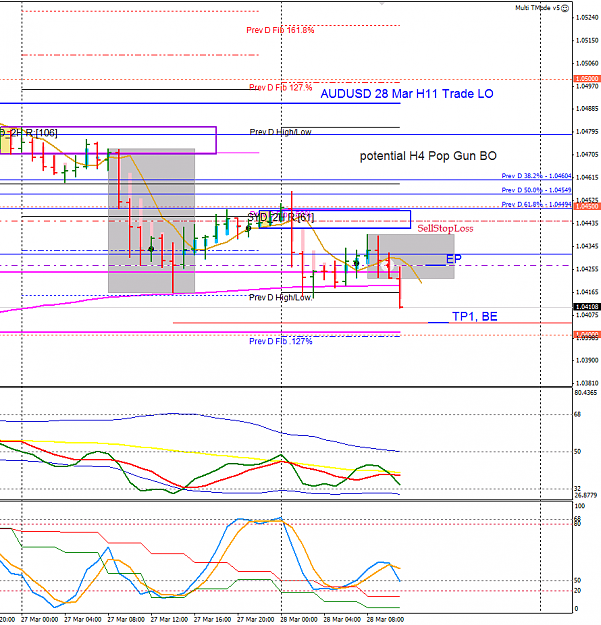Click the SellStopLoss label
This screenshot has height=625, width=601.
[445, 228]
